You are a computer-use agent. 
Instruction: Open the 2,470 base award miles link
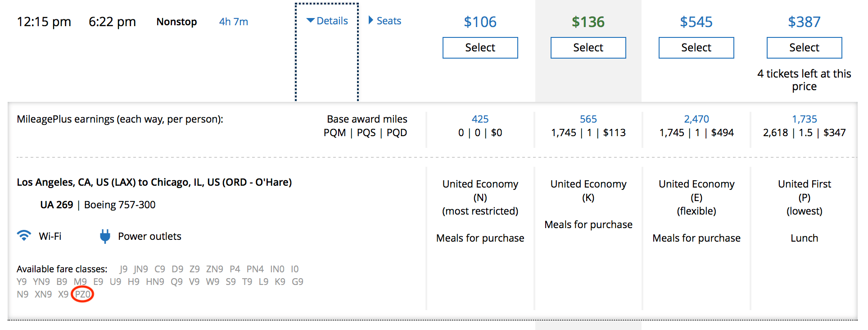coord(696,119)
